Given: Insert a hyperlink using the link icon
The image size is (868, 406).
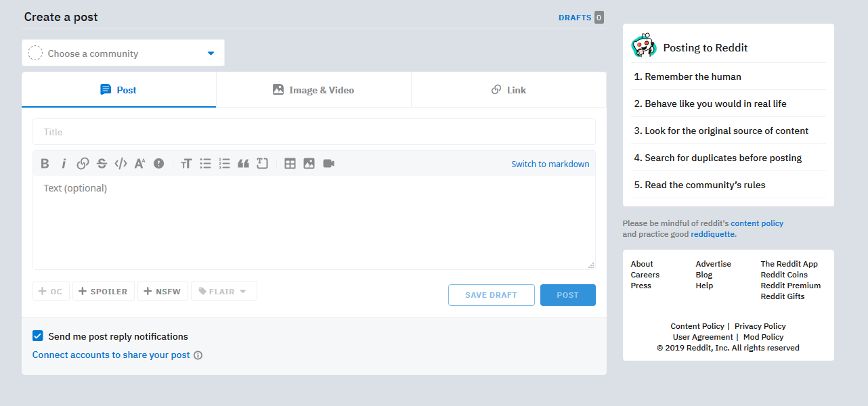Looking at the screenshot, I should pyautogui.click(x=83, y=163).
